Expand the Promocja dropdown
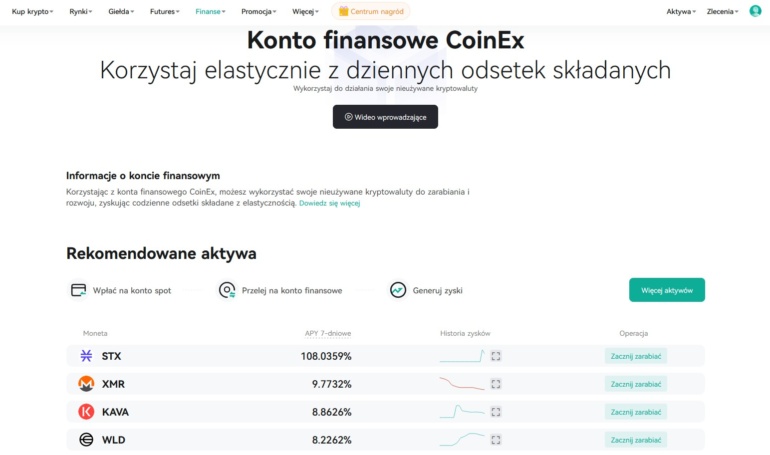Image resolution: width=770 pixels, height=455 pixels. [x=259, y=11]
